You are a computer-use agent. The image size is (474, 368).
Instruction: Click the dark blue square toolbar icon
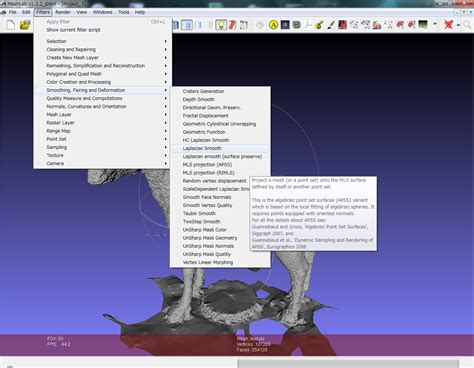[285, 25]
